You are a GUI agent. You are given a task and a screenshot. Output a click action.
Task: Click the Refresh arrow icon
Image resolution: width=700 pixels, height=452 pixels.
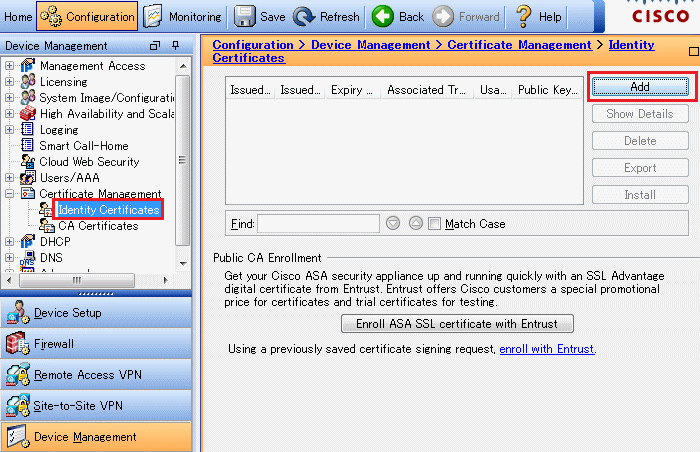coord(304,17)
